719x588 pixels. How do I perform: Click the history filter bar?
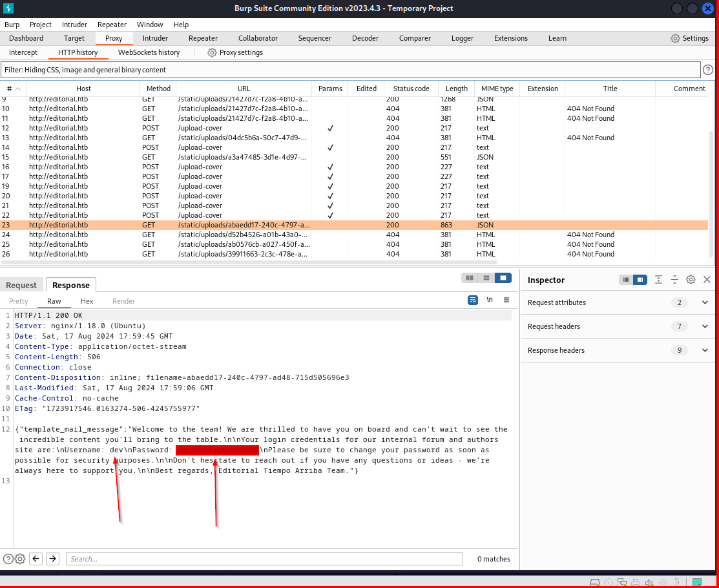(x=351, y=70)
